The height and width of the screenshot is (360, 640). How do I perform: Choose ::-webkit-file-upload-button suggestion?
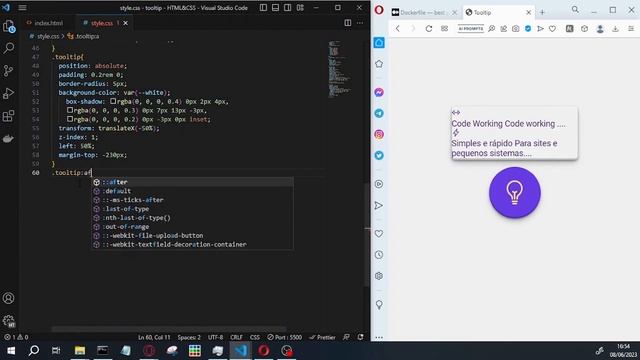point(192,236)
